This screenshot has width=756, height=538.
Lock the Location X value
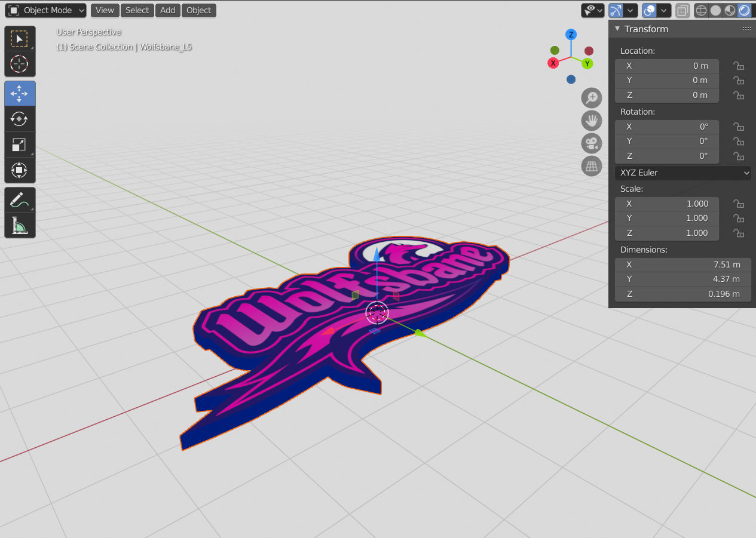(x=739, y=66)
